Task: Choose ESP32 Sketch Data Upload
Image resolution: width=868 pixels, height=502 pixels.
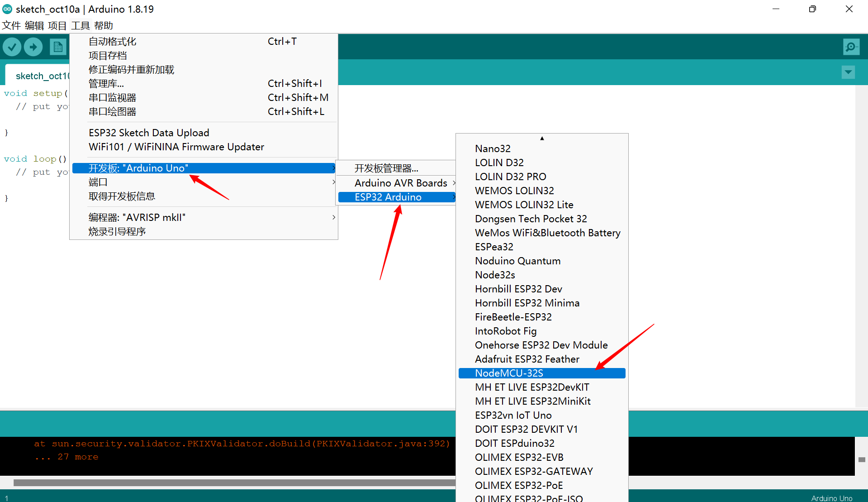Action: [x=204, y=133]
